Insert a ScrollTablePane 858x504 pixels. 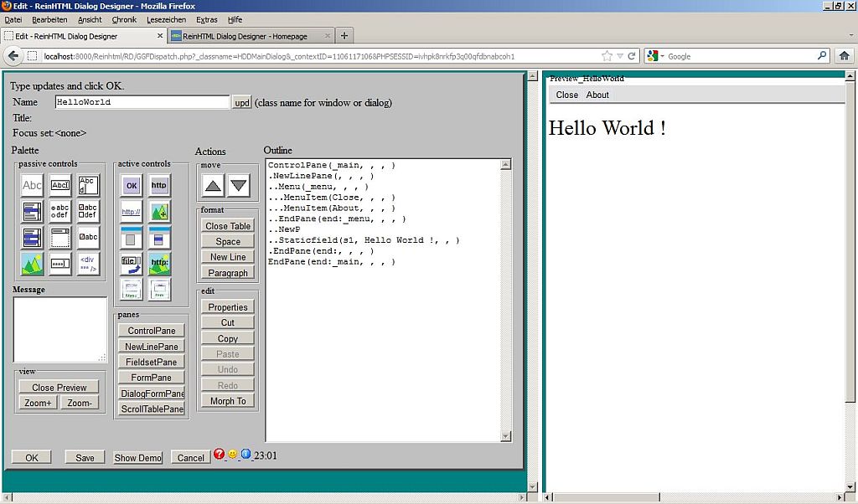[152, 409]
